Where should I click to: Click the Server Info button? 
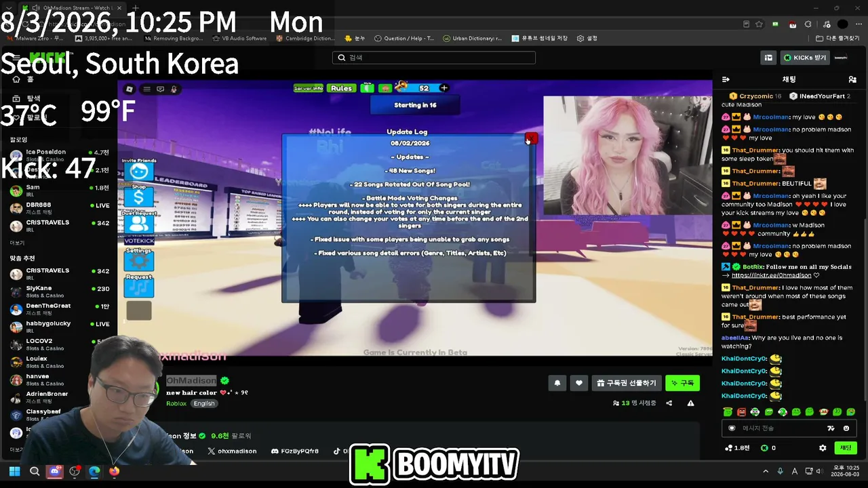point(309,88)
